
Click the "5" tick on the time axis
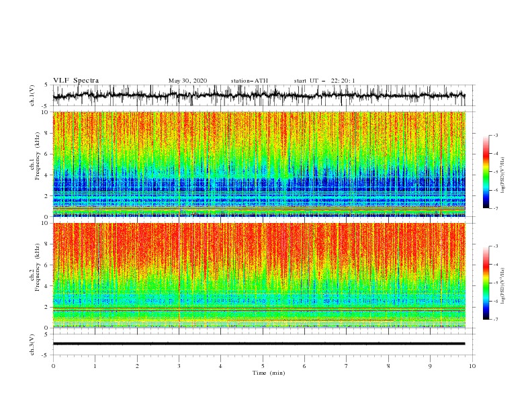pyautogui.click(x=263, y=366)
